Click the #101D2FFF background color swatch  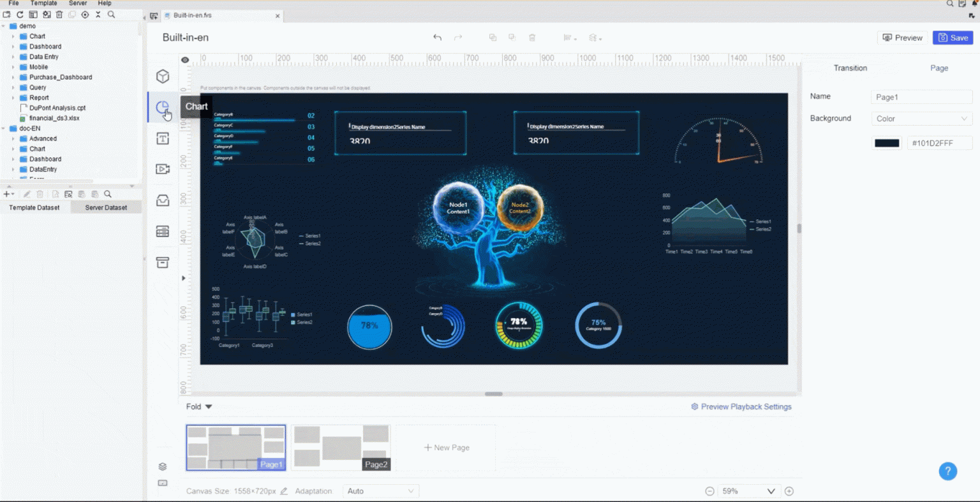(x=886, y=143)
